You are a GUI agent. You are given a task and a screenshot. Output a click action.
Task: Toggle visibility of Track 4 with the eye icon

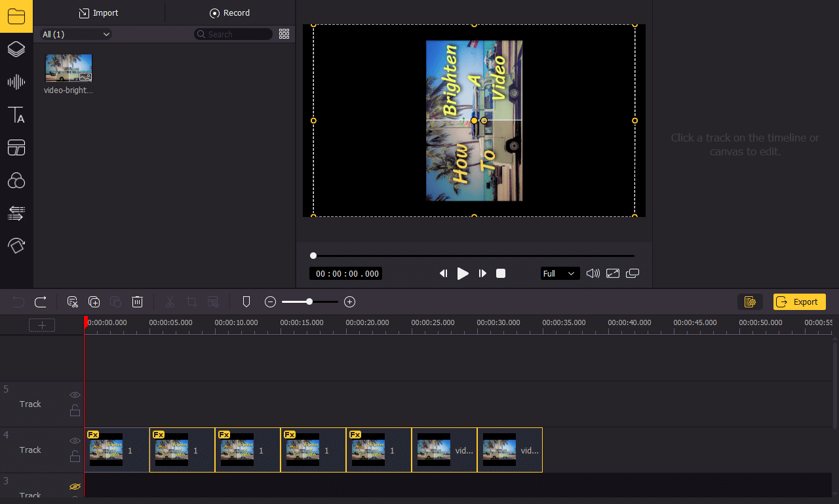coord(75,440)
